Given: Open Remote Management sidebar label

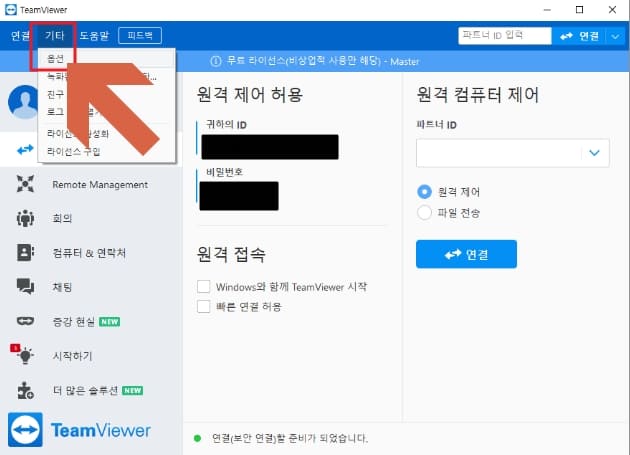Looking at the screenshot, I should click(100, 184).
